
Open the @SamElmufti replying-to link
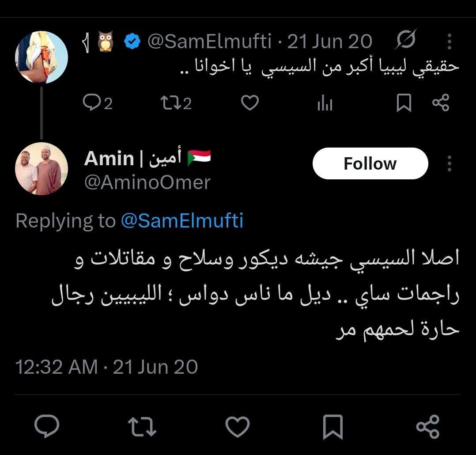[182, 221]
